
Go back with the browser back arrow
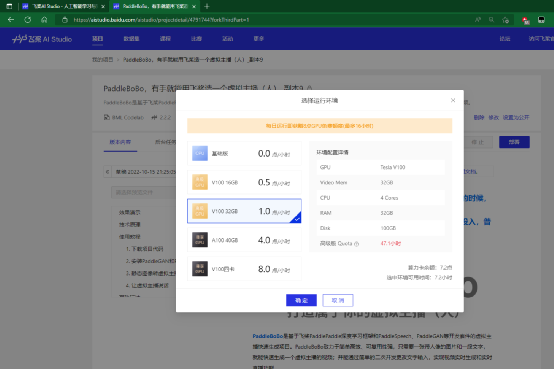point(11,20)
